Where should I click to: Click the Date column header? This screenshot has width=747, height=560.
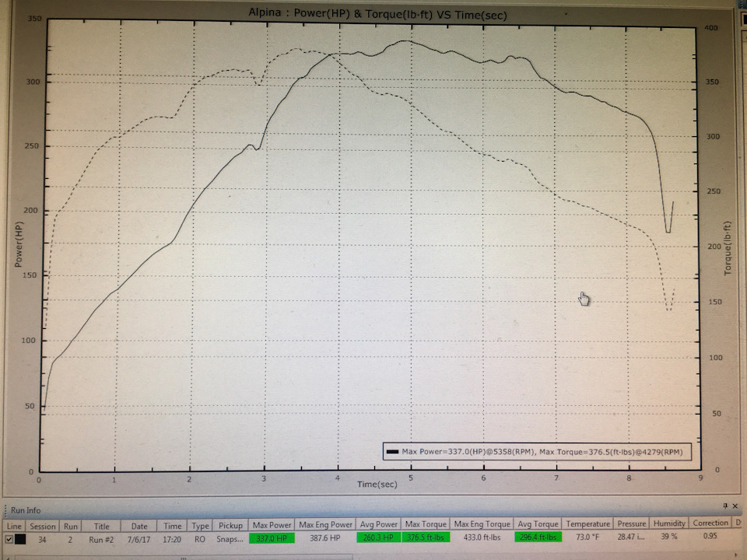[139, 527]
